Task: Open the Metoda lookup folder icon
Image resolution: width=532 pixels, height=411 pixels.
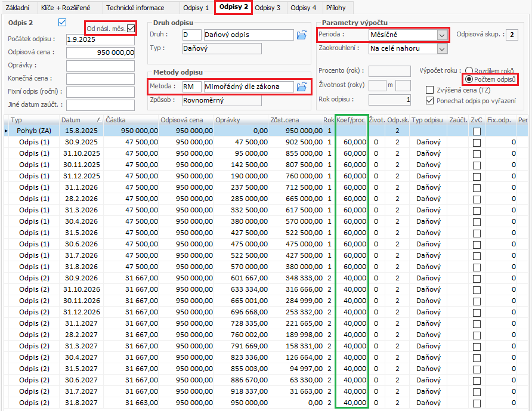Action: [302, 86]
